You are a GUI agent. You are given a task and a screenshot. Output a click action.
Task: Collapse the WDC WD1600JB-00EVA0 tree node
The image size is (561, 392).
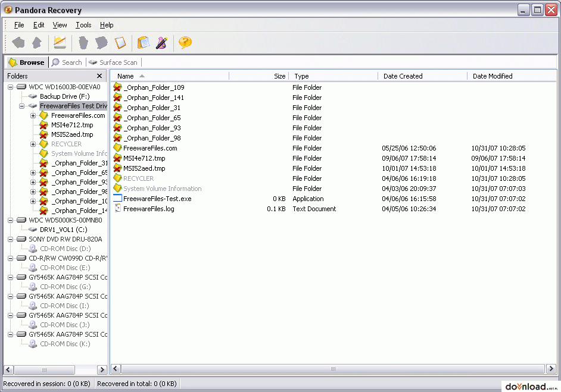[x=10, y=87]
